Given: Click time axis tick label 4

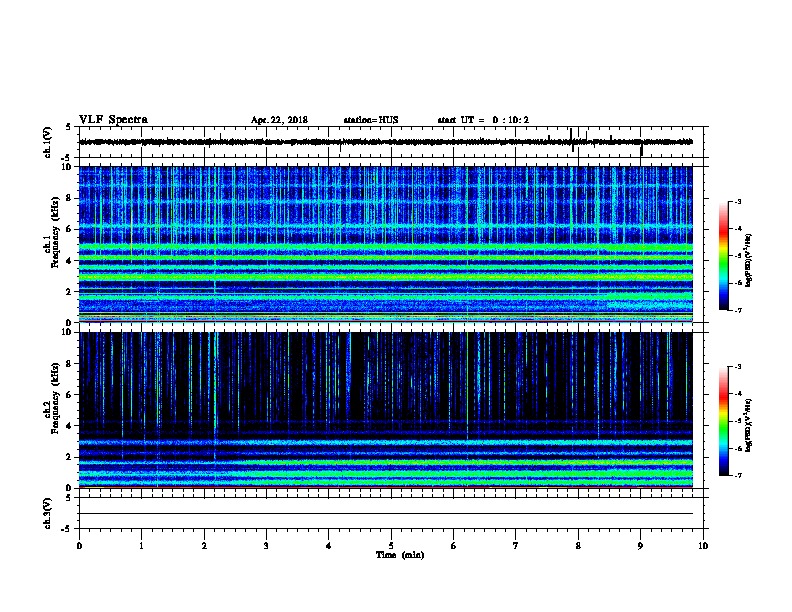Looking at the screenshot, I should [329, 545].
